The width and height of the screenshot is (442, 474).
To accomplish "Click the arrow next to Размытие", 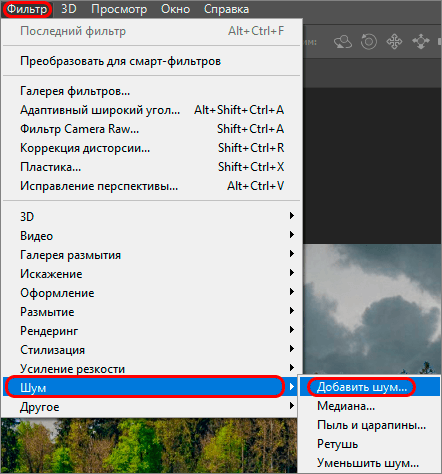I will 292,311.
